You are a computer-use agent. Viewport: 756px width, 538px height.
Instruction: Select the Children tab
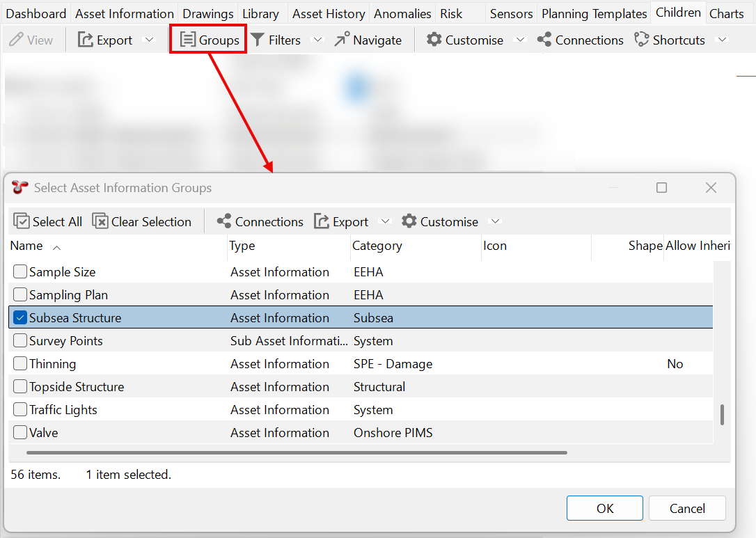[x=678, y=12]
